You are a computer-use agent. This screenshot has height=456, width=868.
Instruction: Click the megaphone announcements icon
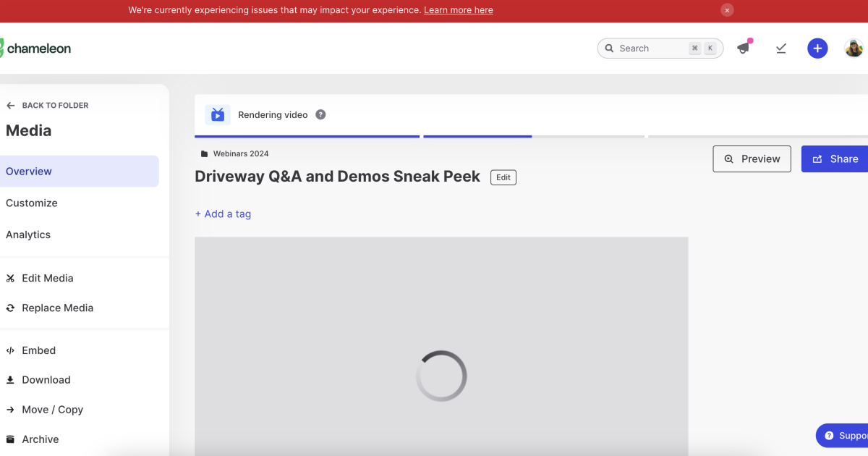coord(743,48)
